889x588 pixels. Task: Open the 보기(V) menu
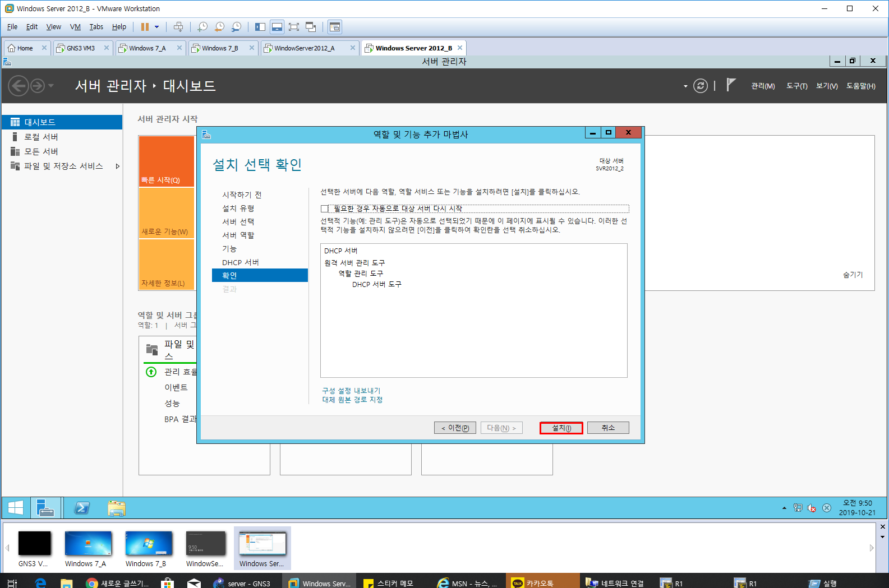click(x=827, y=86)
